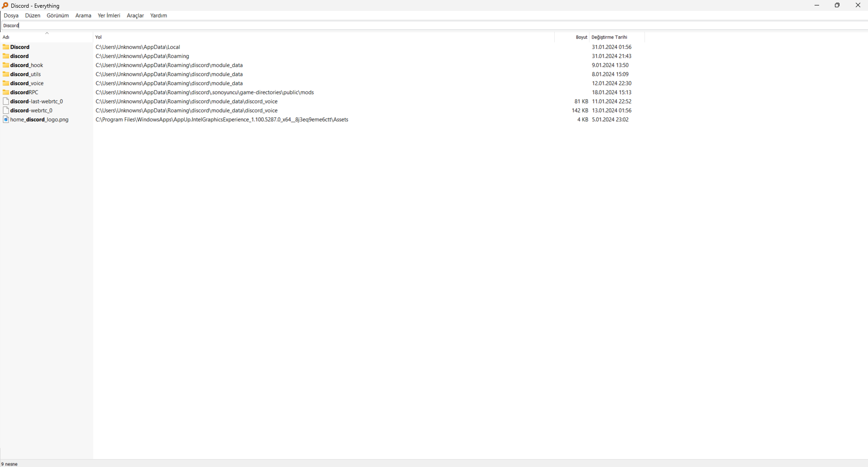Click the discordRPC folder icon
This screenshot has height=467, width=868.
coord(6,92)
